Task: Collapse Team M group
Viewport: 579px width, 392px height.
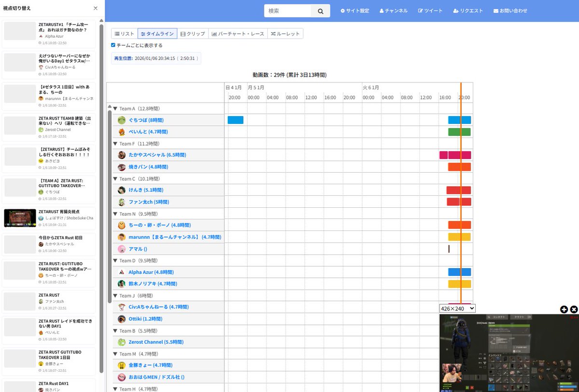Action: point(115,354)
